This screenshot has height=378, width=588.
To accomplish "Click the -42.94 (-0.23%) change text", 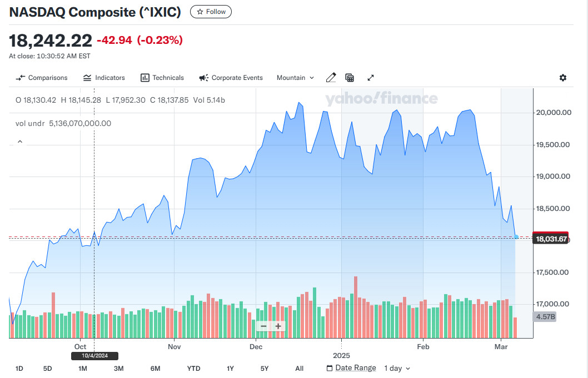I will [x=139, y=40].
